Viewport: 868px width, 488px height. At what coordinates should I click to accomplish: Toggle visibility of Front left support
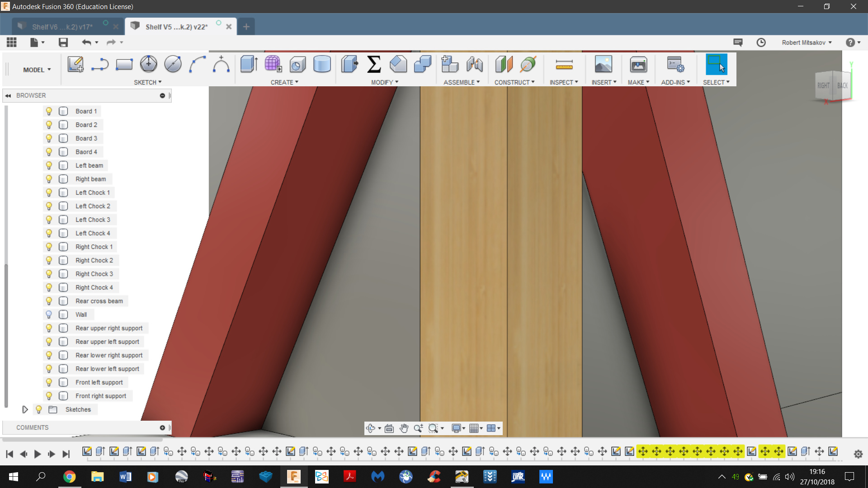tap(49, 382)
